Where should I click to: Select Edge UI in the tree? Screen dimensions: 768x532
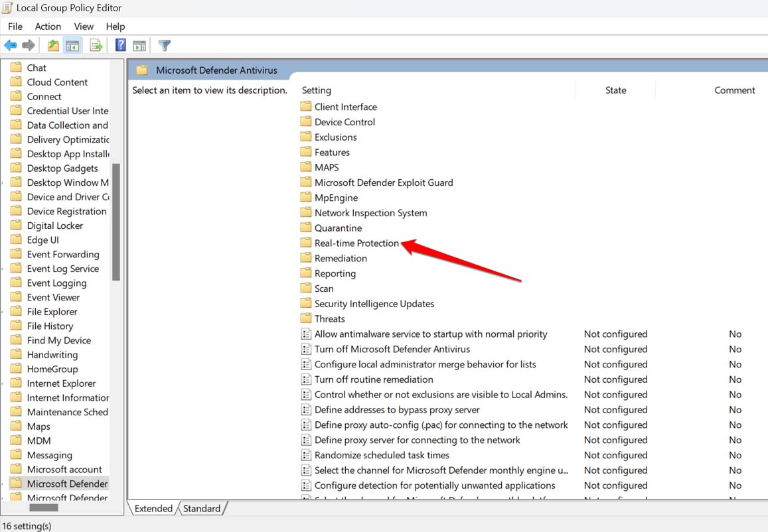(x=43, y=240)
